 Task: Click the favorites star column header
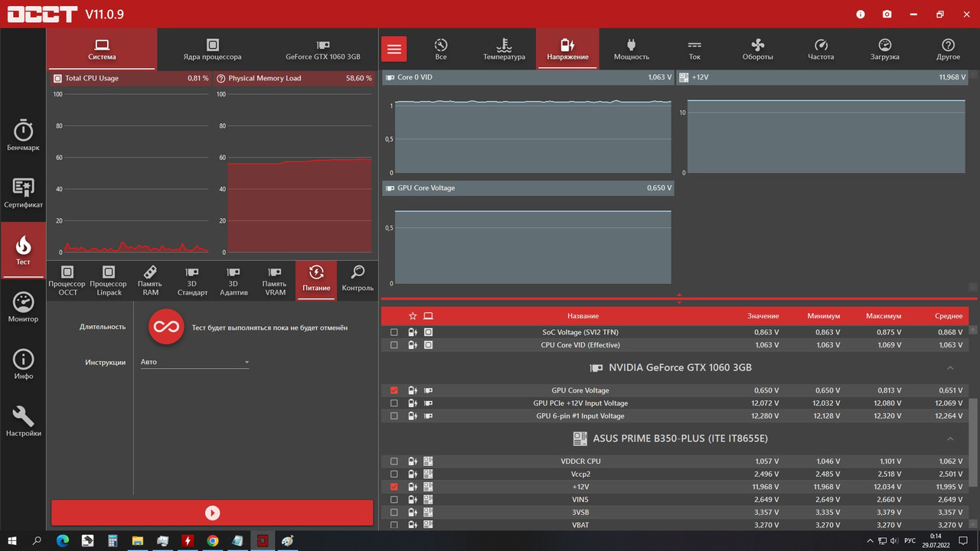pyautogui.click(x=413, y=315)
